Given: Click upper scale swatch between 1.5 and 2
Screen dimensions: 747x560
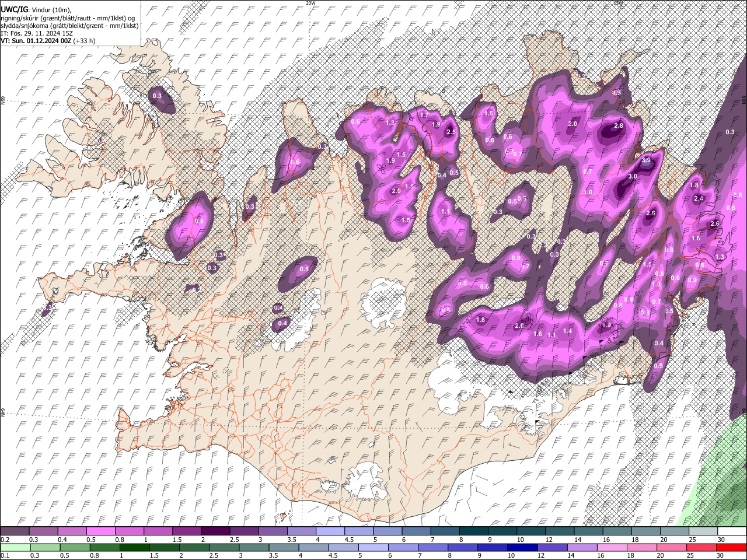Looking at the screenshot, I should point(186,531).
